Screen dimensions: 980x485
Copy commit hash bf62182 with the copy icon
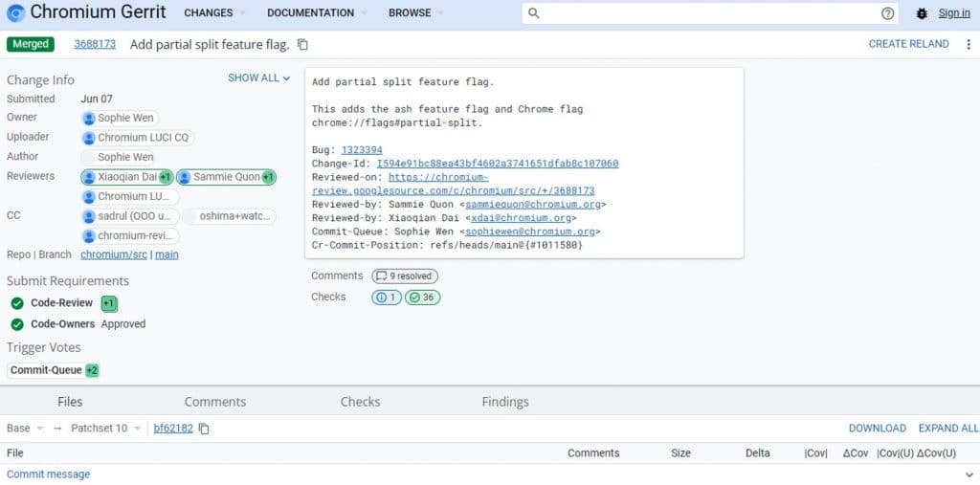tap(204, 429)
